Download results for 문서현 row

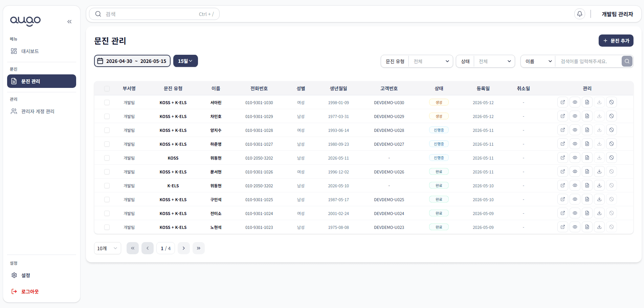coord(599,171)
